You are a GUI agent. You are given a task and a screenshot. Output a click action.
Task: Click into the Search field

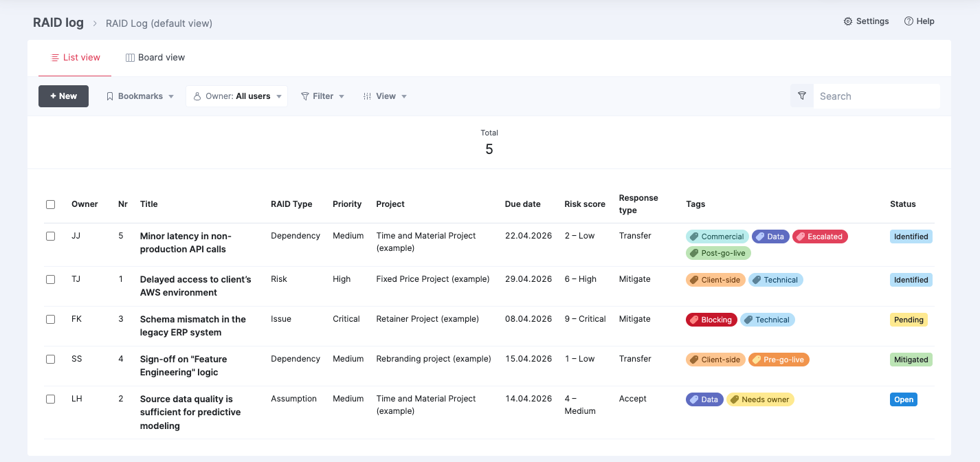876,96
